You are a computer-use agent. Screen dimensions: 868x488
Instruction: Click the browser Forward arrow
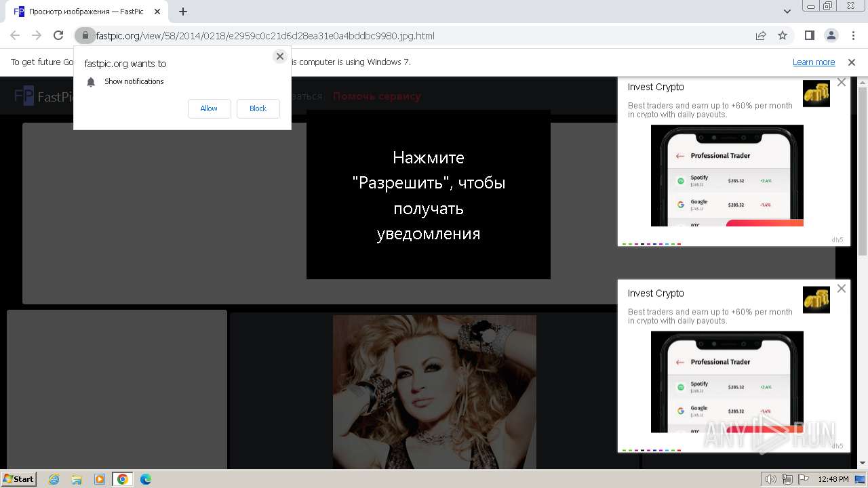coord(37,36)
